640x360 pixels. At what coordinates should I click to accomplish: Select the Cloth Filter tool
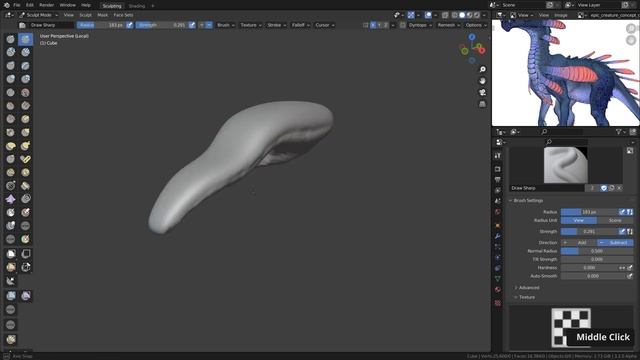tap(26, 296)
